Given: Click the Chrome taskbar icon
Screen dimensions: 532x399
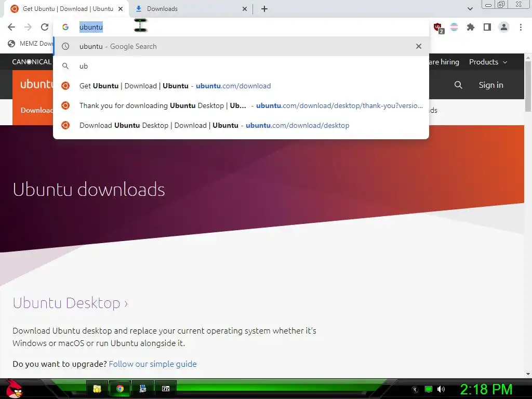Looking at the screenshot, I should pos(120,389).
